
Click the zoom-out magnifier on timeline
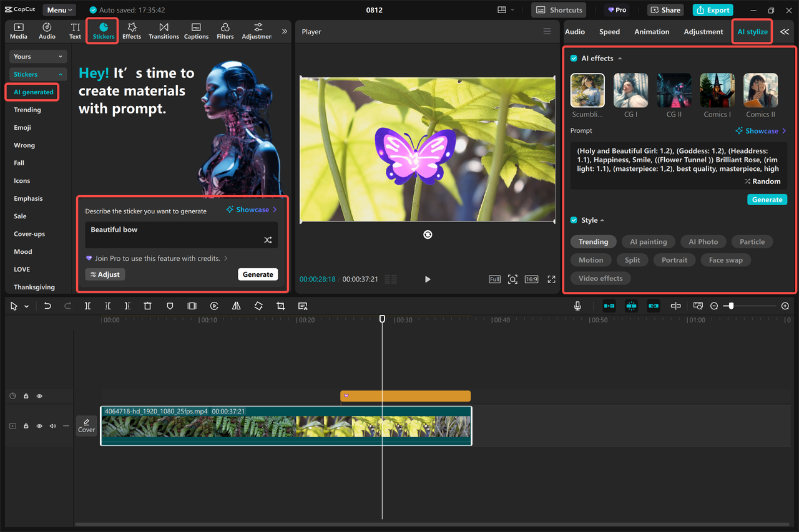pyautogui.click(x=714, y=306)
